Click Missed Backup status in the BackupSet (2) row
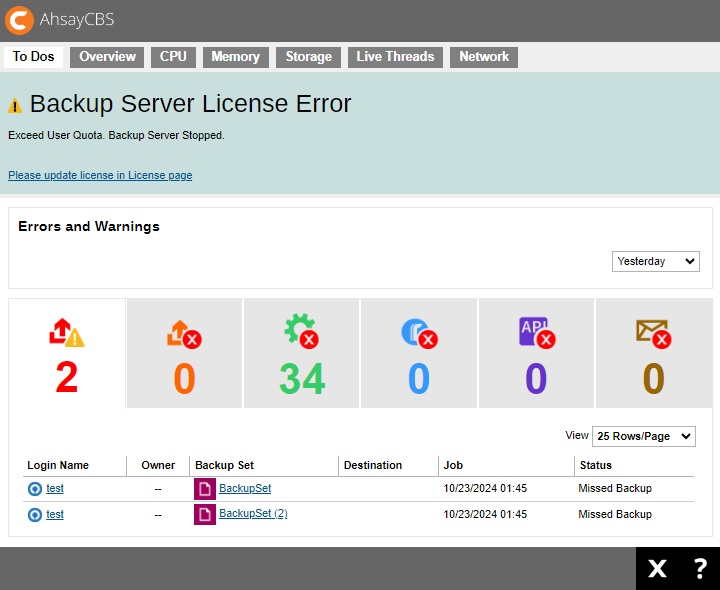 [615, 514]
